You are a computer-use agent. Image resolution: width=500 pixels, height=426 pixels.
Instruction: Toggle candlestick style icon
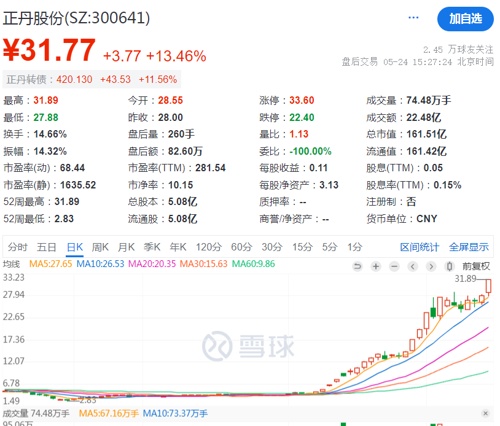449,266
